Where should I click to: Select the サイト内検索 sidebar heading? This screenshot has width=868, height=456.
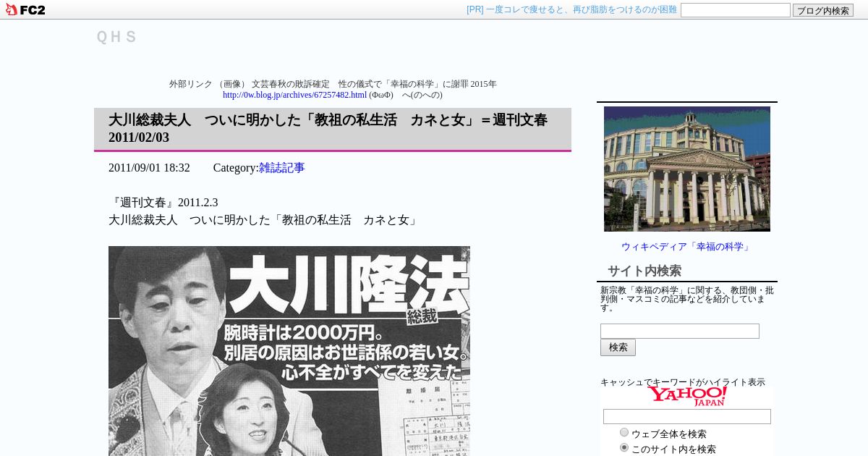(x=644, y=271)
